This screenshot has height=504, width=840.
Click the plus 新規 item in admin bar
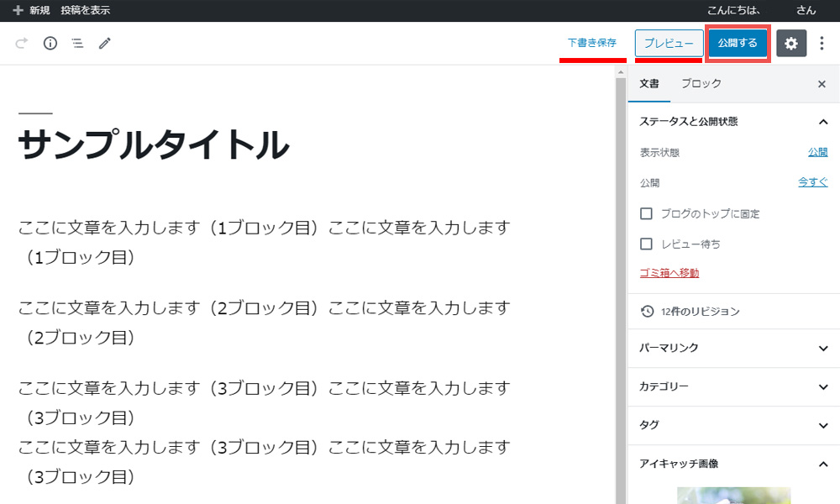(31, 10)
